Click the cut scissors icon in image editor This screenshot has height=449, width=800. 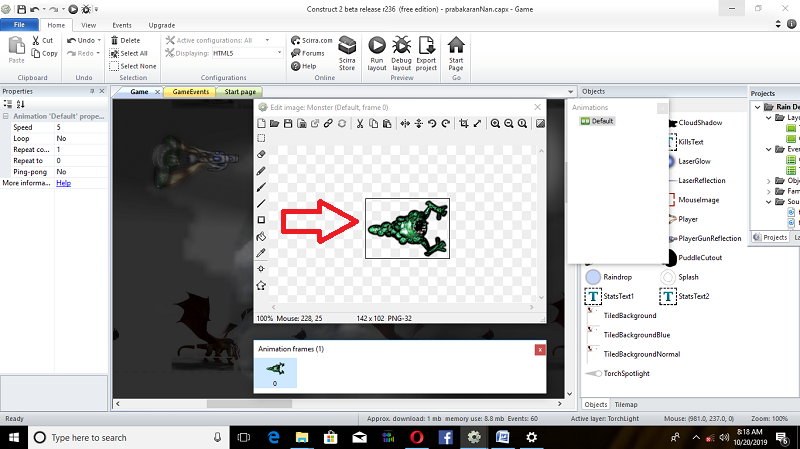click(x=360, y=123)
